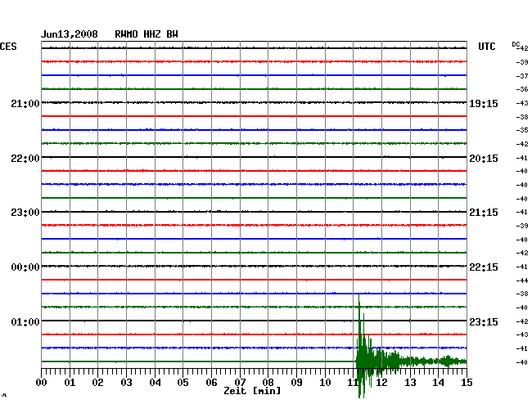The image size is (532, 404).
Task: Select the local time label "22:00"
Action: pos(25,159)
